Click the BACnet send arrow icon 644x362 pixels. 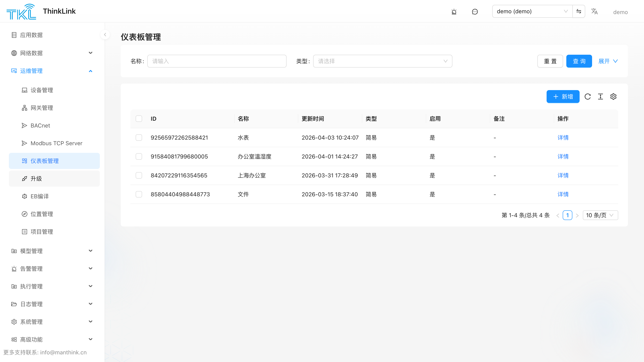coord(25,126)
